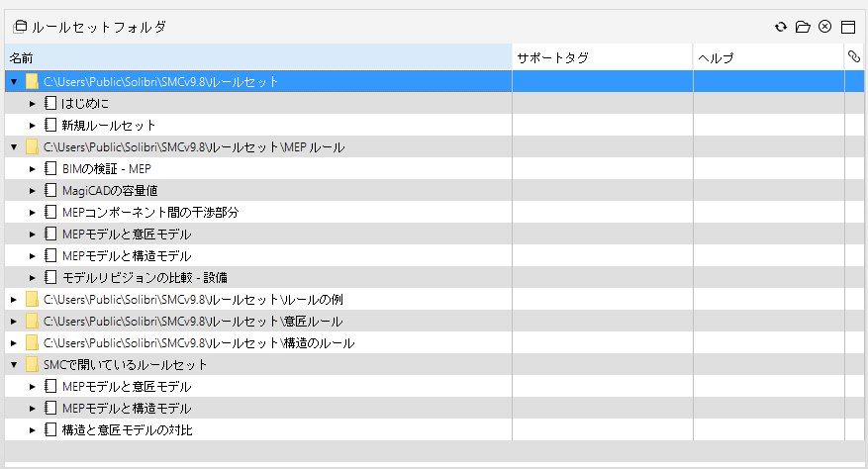
Task: Select モデルリビジョンの比較 - 設備 row
Action: coord(434,277)
